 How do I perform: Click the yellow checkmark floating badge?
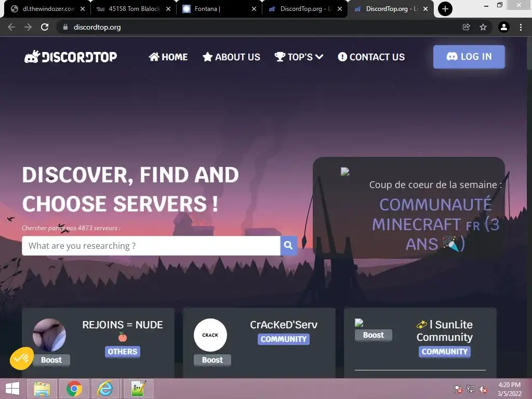(22, 358)
